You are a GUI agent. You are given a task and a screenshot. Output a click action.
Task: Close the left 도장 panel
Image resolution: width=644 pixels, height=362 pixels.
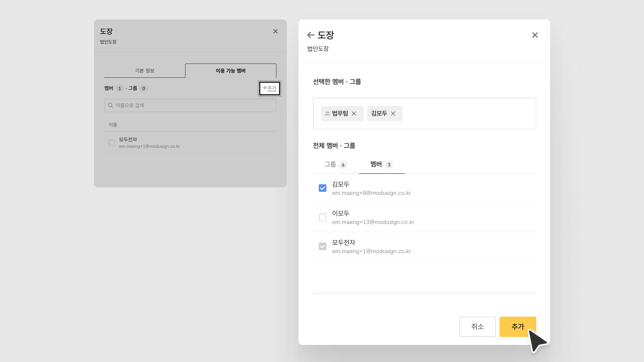click(275, 31)
